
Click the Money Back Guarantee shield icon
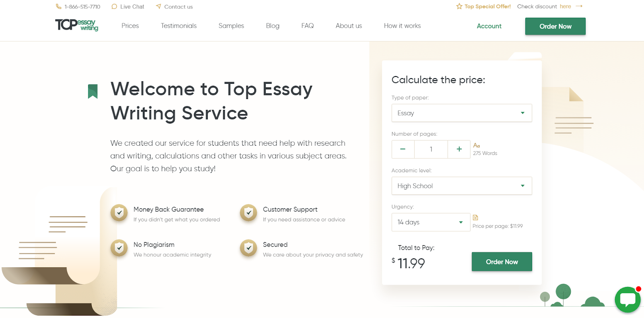tap(119, 213)
